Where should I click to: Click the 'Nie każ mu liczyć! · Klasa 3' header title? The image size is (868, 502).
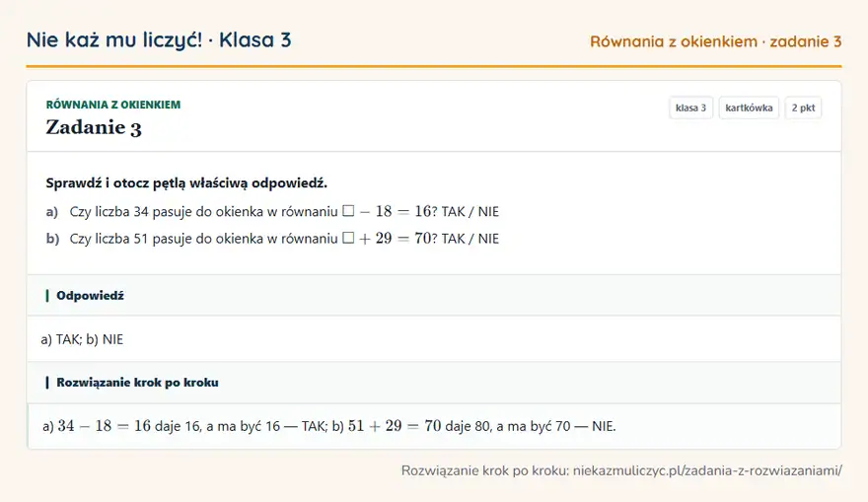[159, 40]
